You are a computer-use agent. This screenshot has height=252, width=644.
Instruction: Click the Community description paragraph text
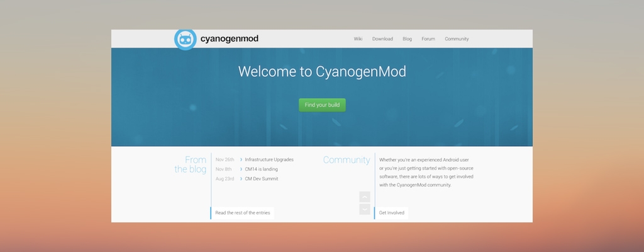(426, 173)
